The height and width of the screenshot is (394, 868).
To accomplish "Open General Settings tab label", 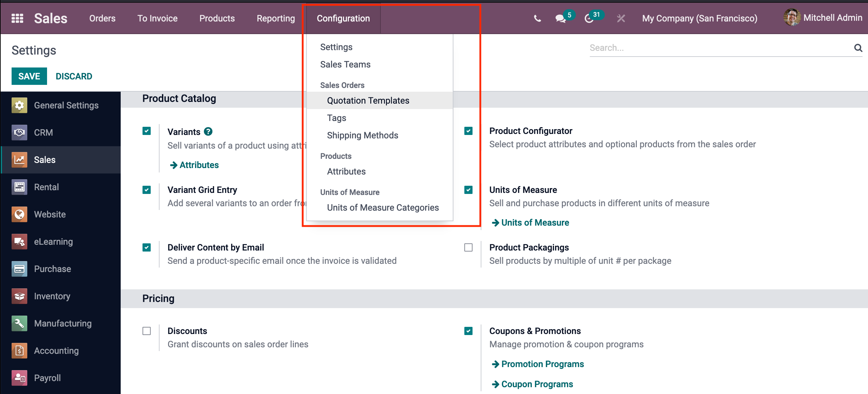I will click(66, 105).
